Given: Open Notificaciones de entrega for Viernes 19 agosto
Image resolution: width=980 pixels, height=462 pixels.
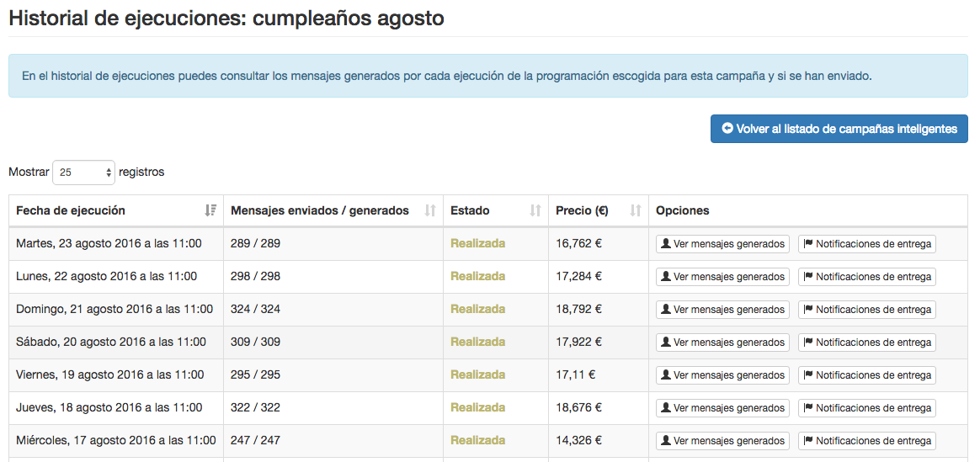Looking at the screenshot, I should pyautogui.click(x=866, y=375).
